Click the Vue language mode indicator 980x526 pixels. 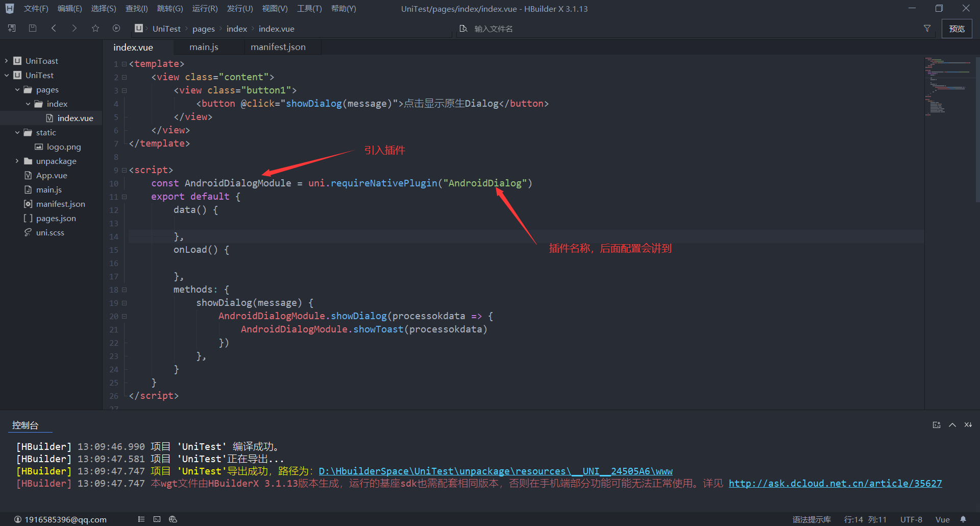[x=942, y=519]
